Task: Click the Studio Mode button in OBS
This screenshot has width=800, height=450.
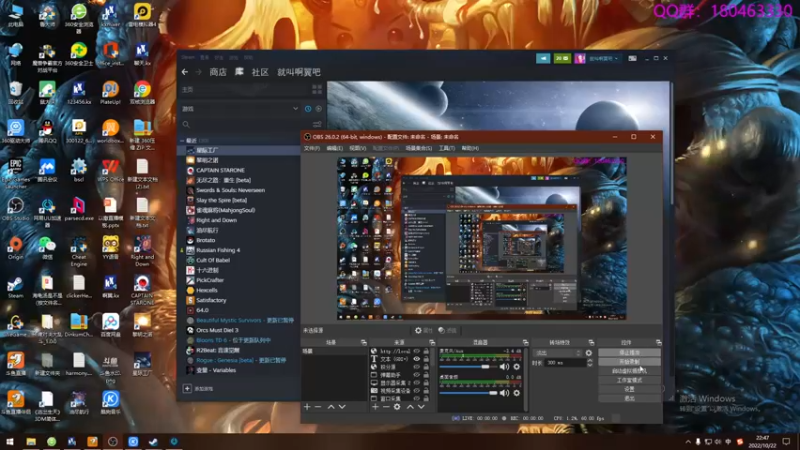Action: coord(629,380)
